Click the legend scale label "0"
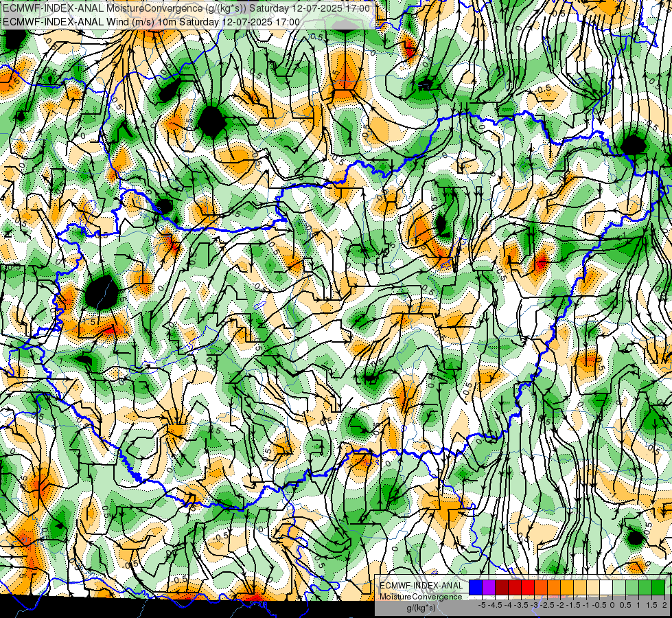 point(612,605)
